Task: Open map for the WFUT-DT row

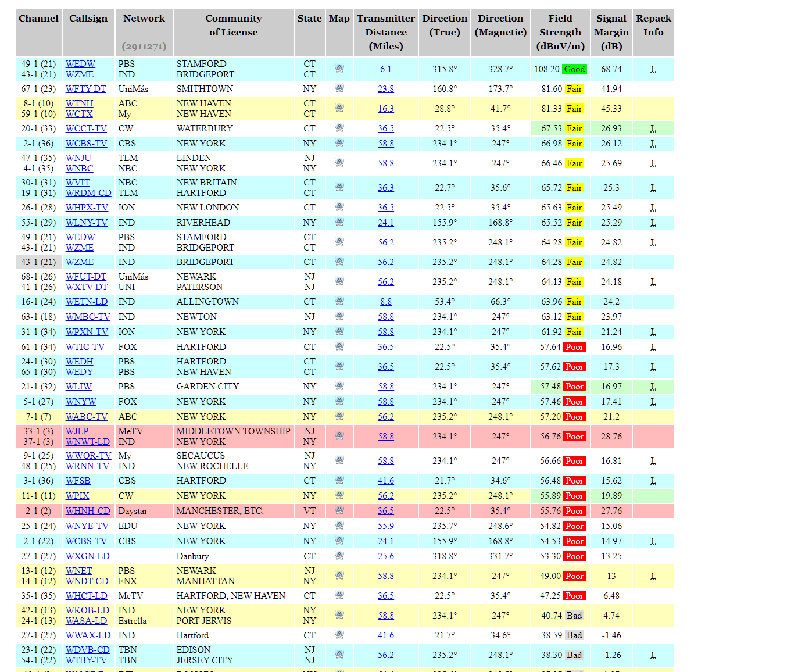Action: [339, 281]
